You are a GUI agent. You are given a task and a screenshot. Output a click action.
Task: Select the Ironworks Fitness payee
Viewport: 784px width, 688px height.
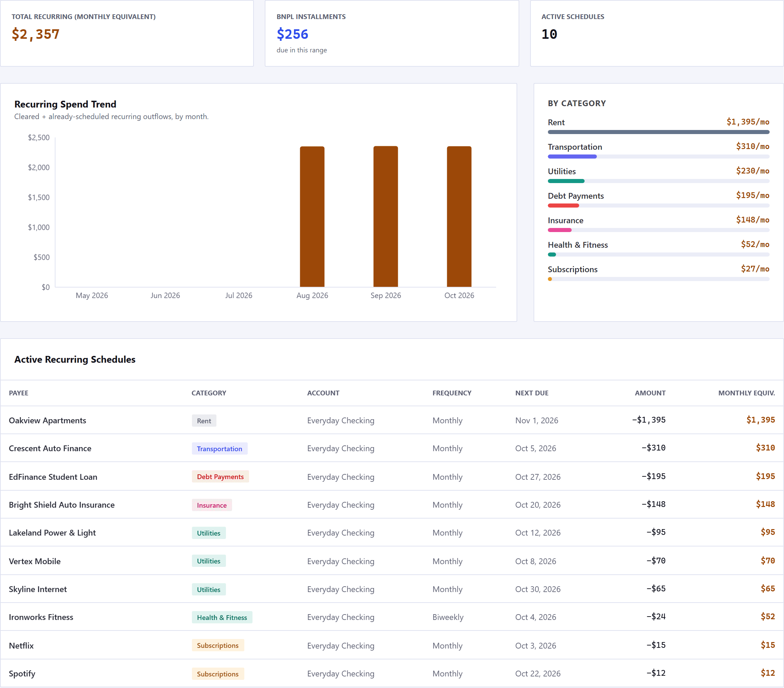point(41,617)
